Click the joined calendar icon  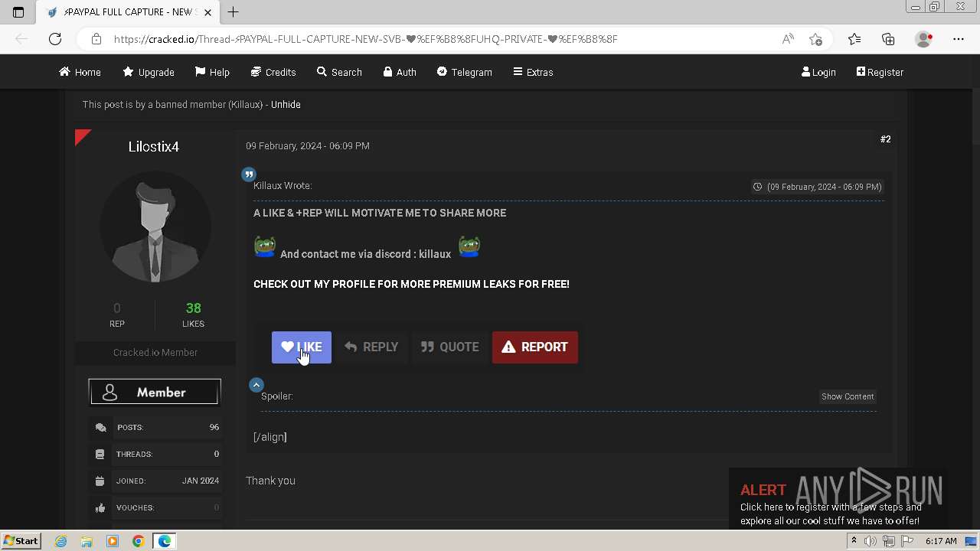pos(100,481)
